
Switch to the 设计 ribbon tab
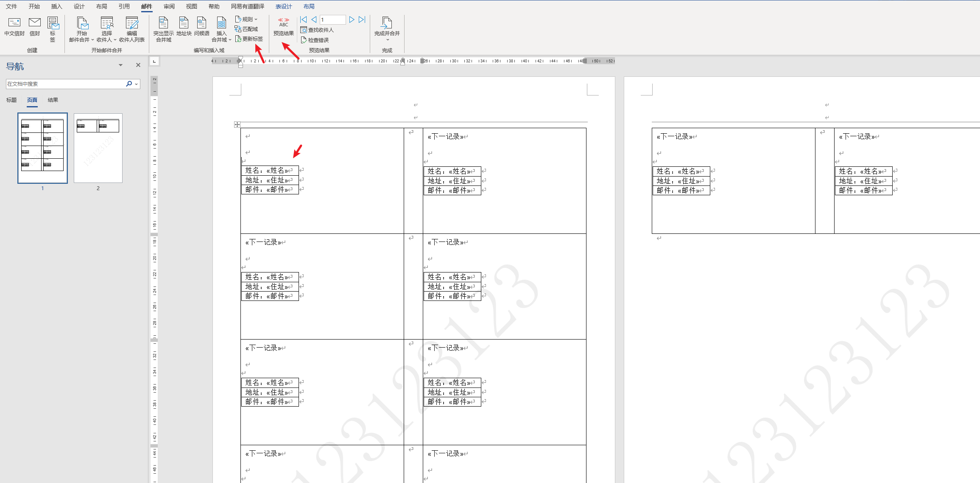[x=79, y=6]
